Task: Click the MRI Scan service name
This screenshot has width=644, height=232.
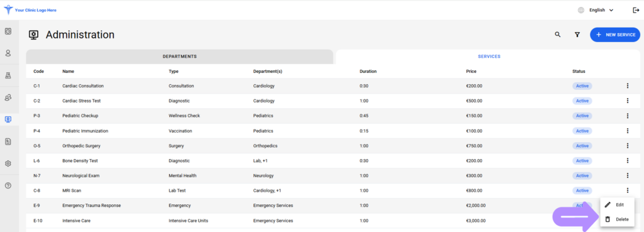Action: tap(72, 190)
